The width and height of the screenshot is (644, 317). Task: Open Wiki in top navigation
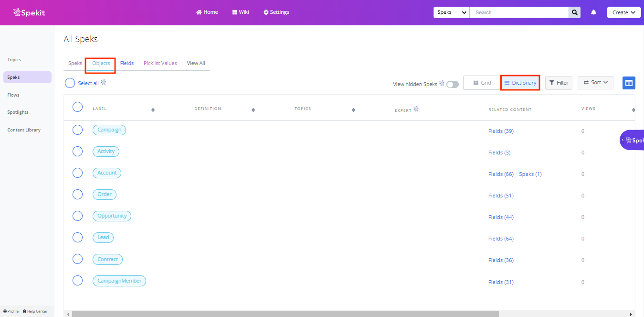coord(241,12)
